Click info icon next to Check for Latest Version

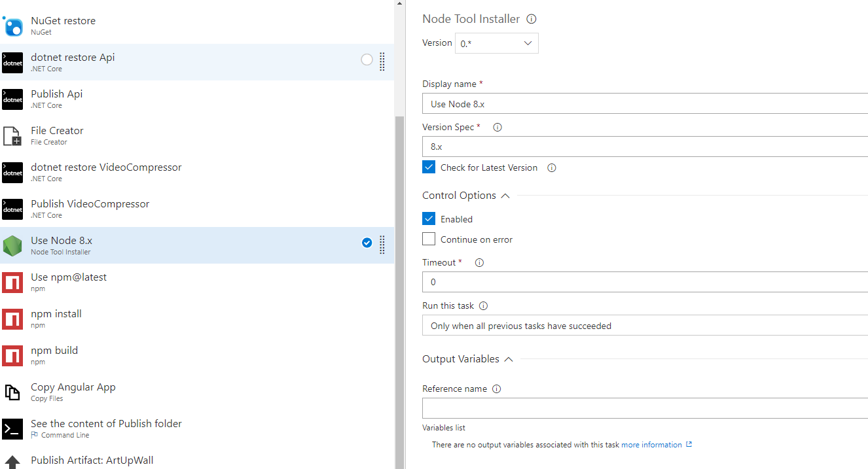552,168
